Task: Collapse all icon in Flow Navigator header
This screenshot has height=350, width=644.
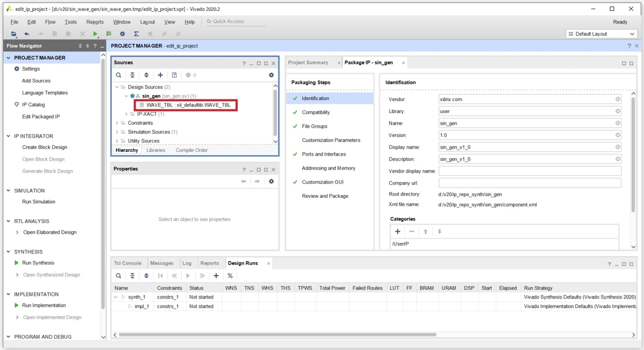Action: (x=80, y=46)
